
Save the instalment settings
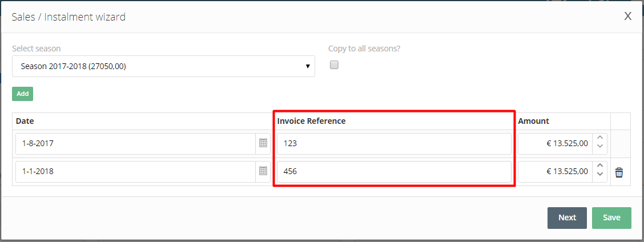tap(611, 218)
